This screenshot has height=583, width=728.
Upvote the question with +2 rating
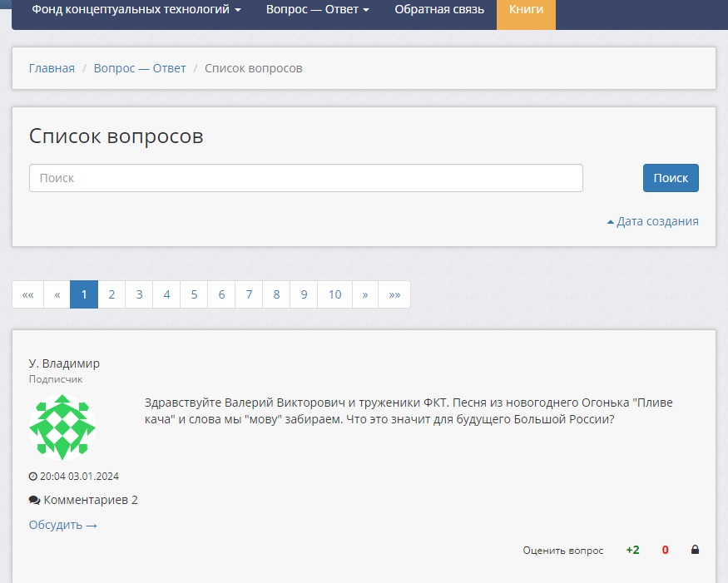632,550
